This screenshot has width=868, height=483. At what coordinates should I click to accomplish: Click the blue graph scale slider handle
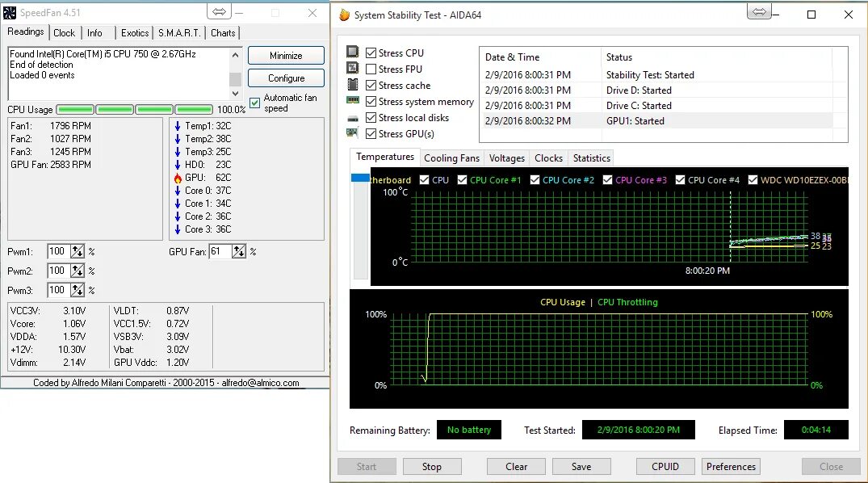(360, 178)
